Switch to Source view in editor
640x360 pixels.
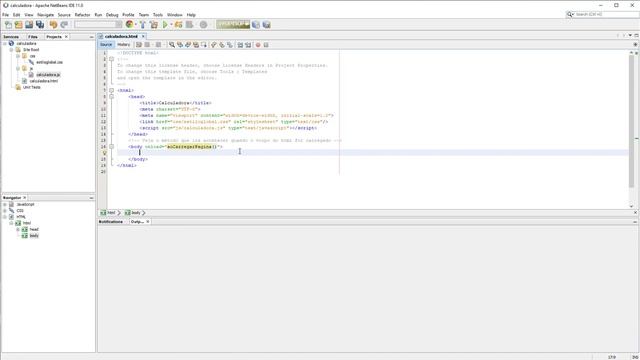click(106, 44)
